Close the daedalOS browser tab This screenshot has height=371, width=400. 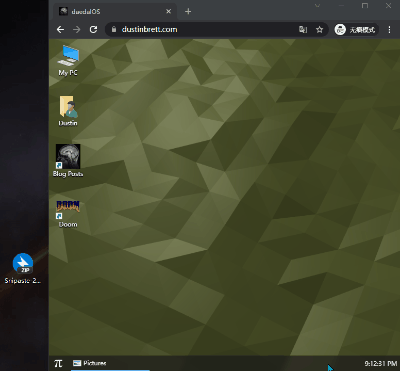click(x=168, y=12)
